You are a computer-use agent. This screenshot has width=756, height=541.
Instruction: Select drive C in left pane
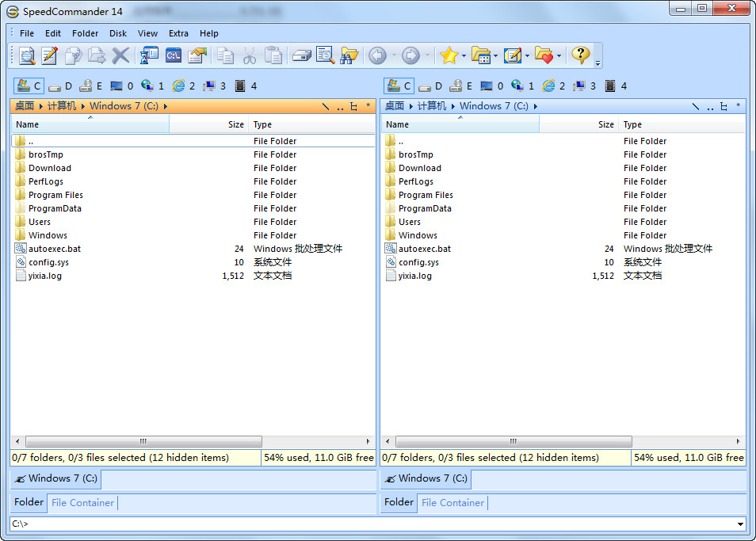coord(29,86)
